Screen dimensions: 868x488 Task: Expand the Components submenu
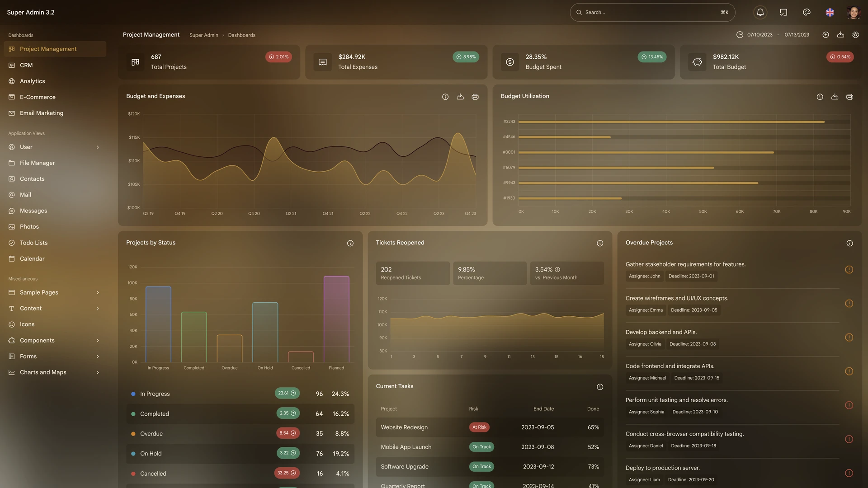click(98, 341)
